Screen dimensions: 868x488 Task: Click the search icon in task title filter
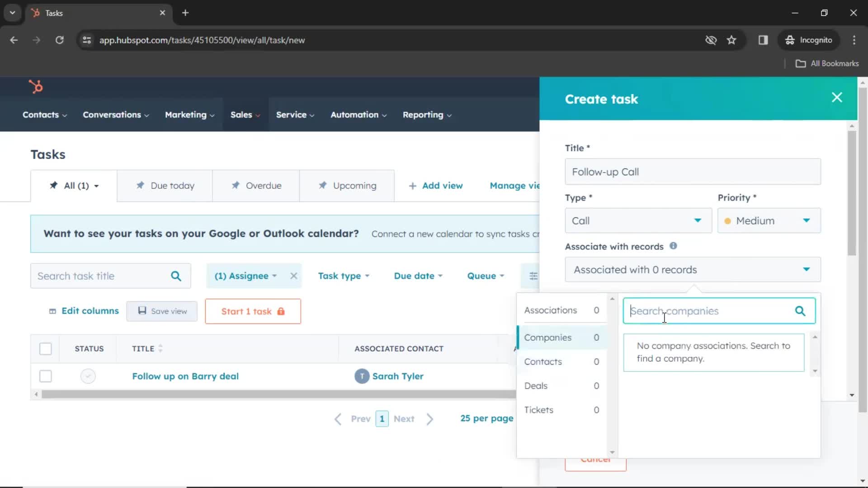coord(176,276)
